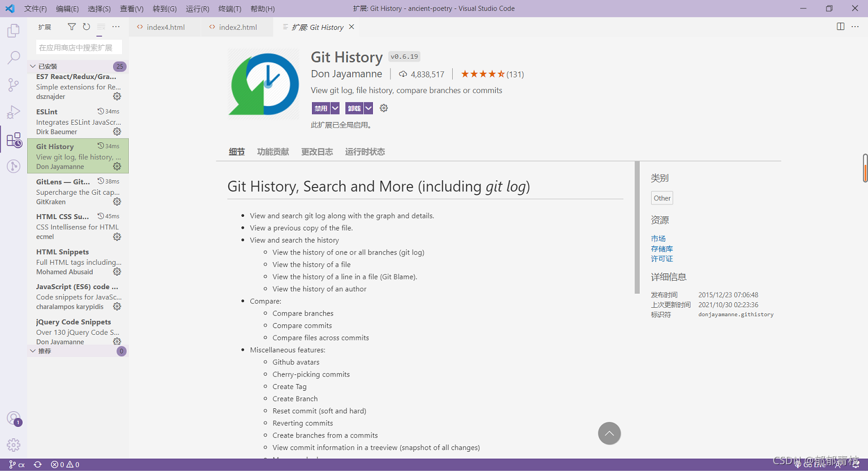868x471 pixels.
Task: Click the gear beside the 卸载 button
Action: tap(384, 108)
